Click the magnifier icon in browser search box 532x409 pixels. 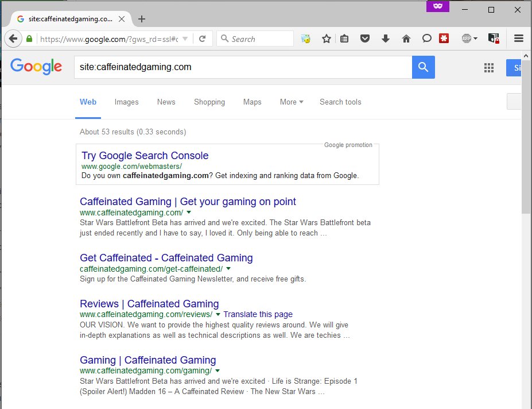(224, 38)
